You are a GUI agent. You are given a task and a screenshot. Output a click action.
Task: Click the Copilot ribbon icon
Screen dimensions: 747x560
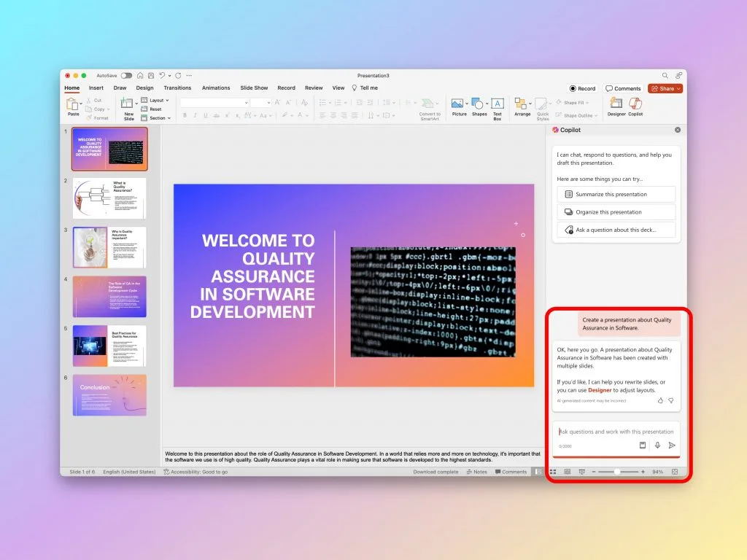pyautogui.click(x=635, y=106)
